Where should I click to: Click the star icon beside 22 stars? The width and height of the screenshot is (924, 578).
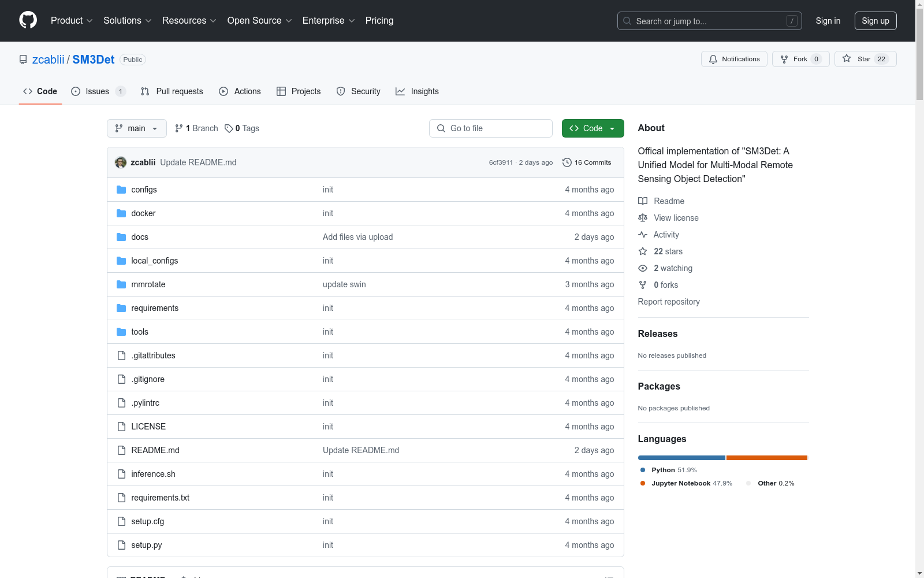coord(643,251)
